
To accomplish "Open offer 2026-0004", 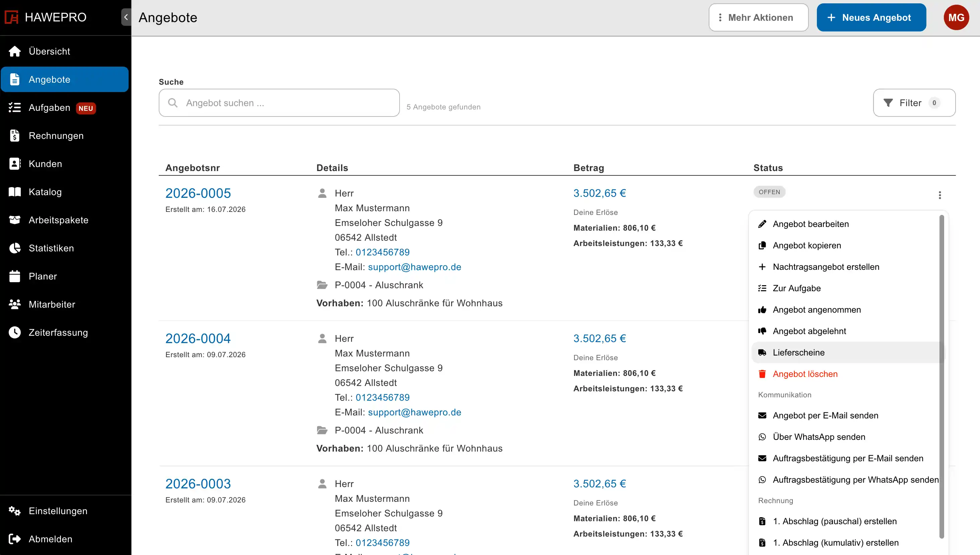I will (198, 338).
